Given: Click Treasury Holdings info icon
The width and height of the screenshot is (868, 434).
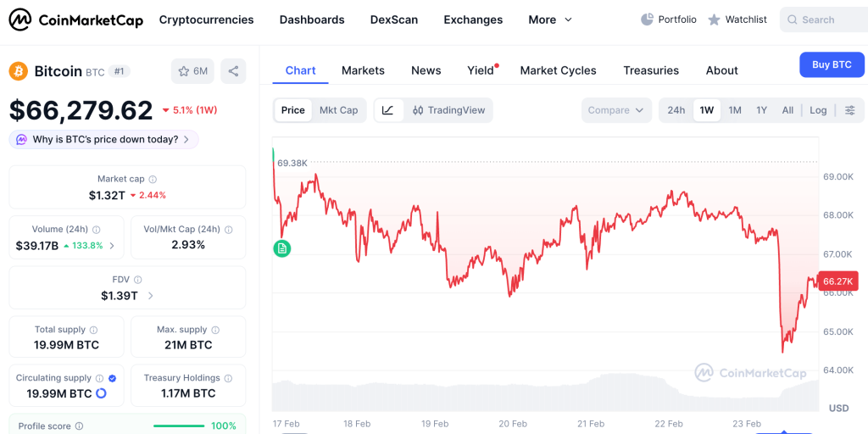Looking at the screenshot, I should (228, 379).
